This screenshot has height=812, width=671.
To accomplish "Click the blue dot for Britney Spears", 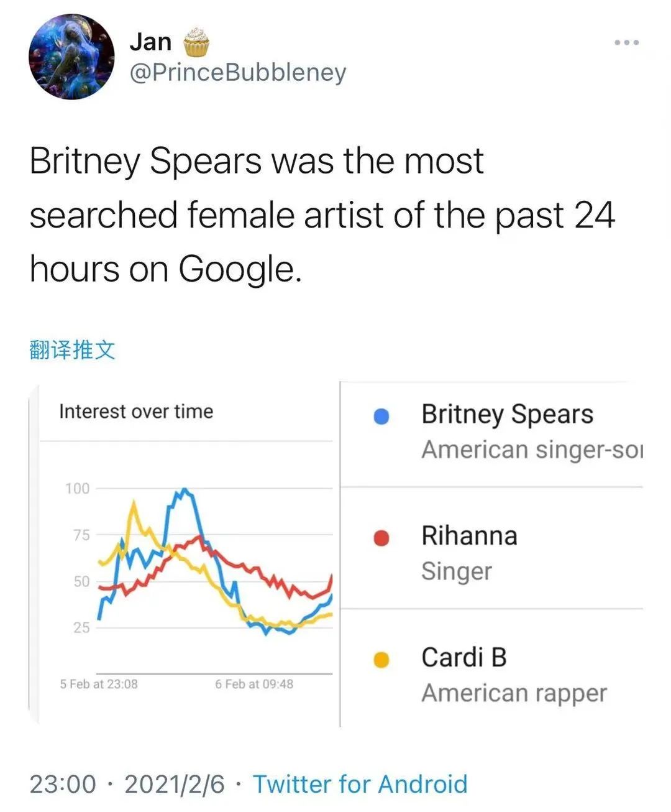I will (x=381, y=416).
